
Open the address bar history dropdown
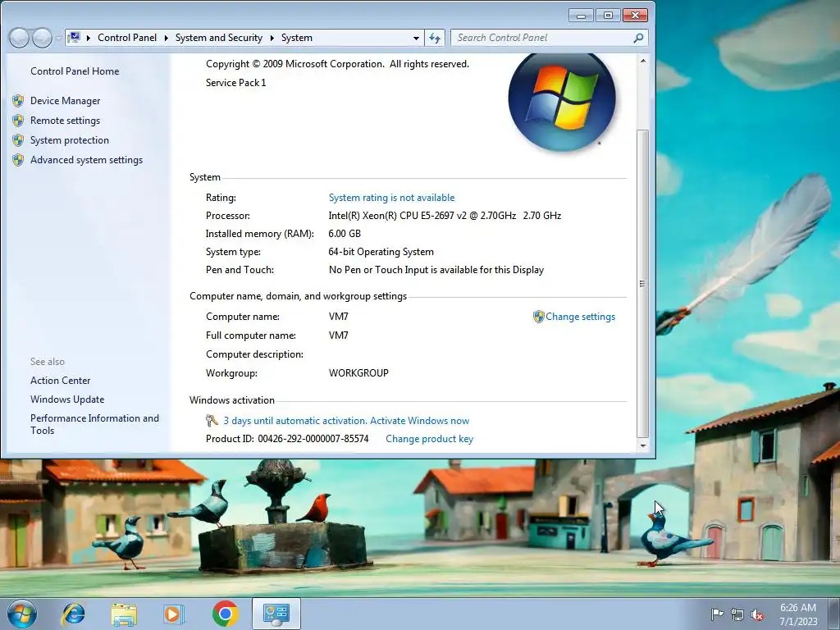(416, 38)
